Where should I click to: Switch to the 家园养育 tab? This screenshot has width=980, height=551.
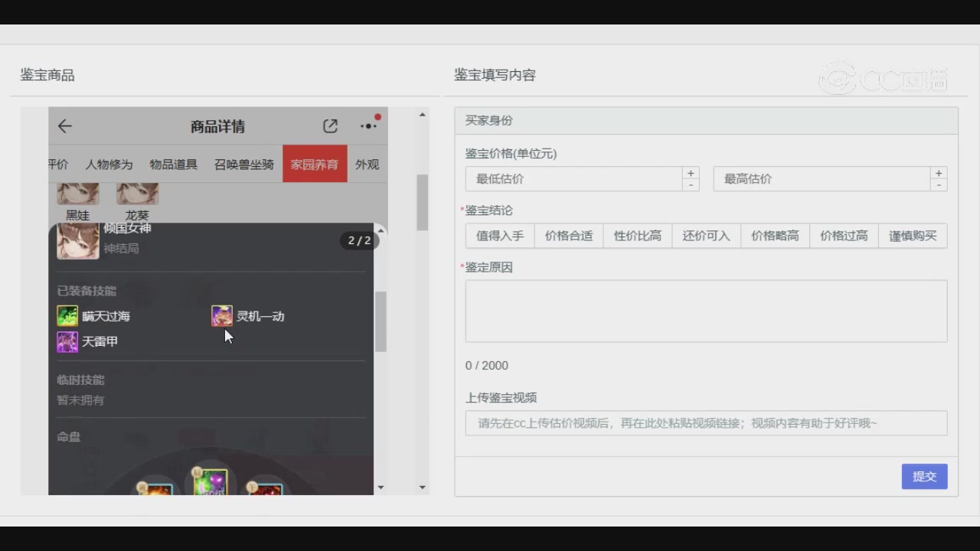click(315, 164)
